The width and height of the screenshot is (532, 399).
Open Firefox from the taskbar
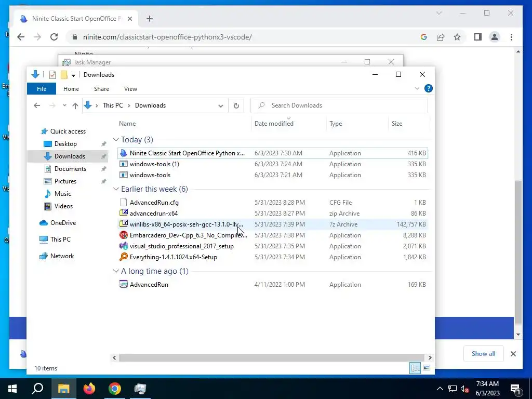(89, 389)
